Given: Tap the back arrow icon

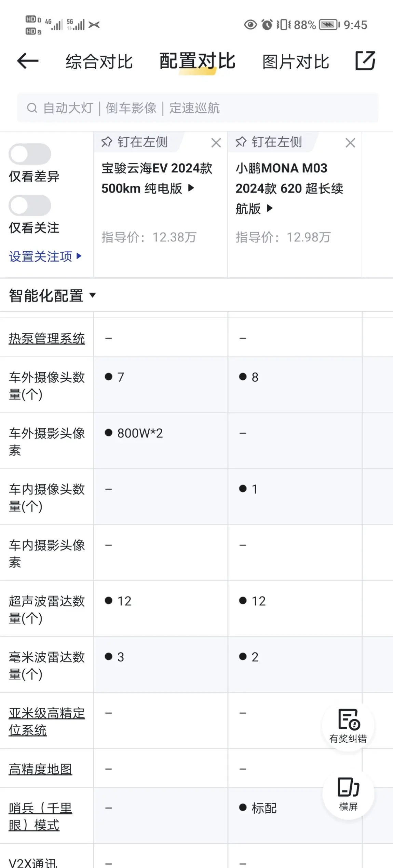Looking at the screenshot, I should point(28,61).
